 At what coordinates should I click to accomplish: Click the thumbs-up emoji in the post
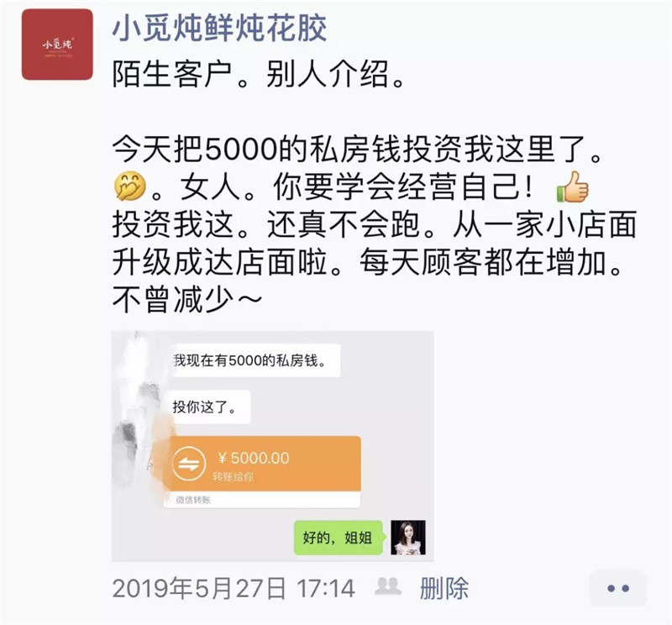[573, 186]
